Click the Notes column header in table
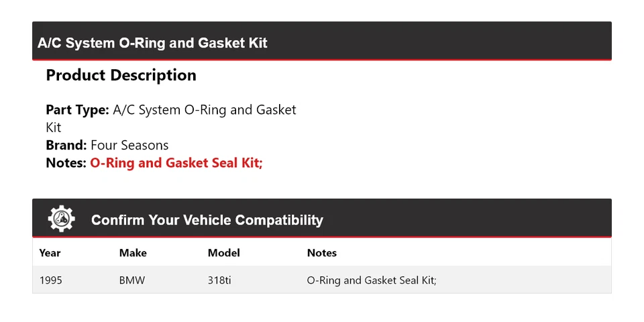Screen dimensions: 644x322 (321, 253)
